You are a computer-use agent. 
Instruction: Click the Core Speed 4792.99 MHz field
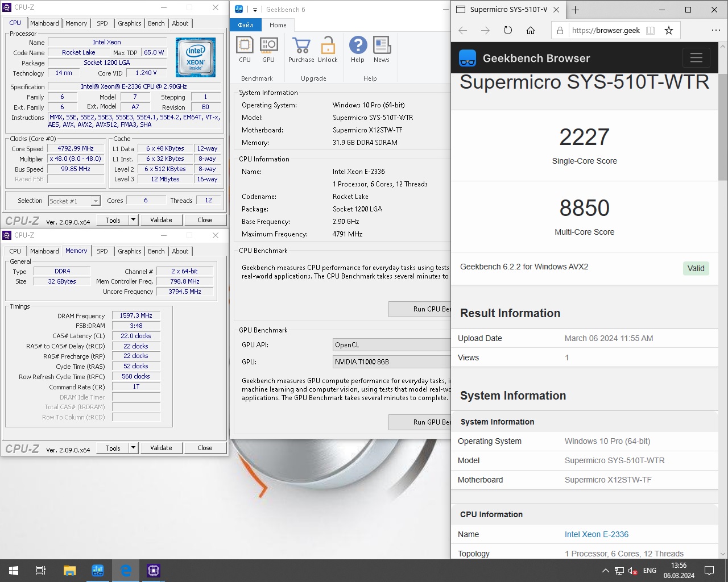(76, 148)
